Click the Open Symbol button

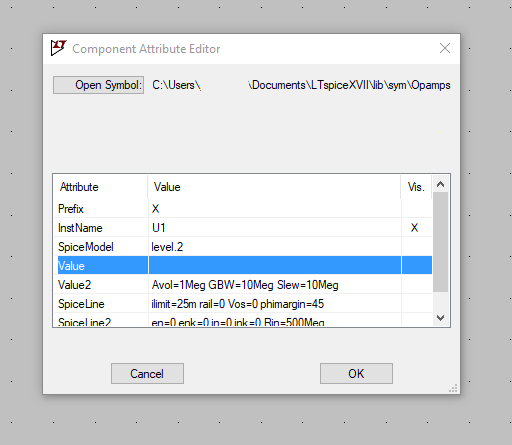click(98, 85)
